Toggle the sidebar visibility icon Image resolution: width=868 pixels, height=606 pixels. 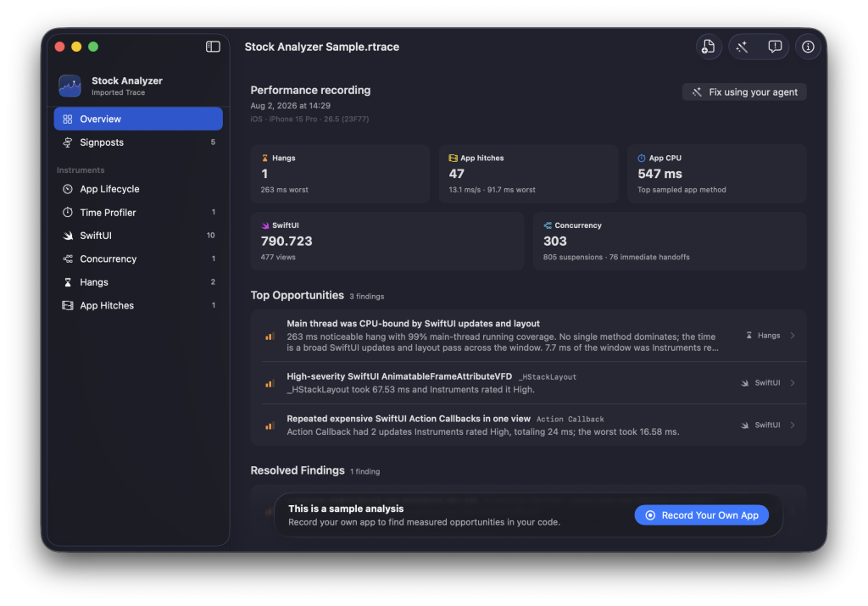click(x=213, y=47)
